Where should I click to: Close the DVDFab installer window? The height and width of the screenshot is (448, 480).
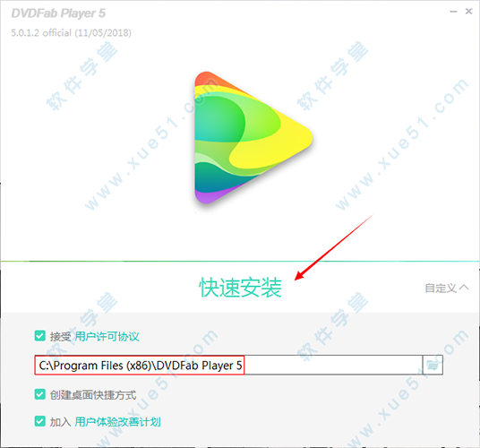tap(468, 12)
